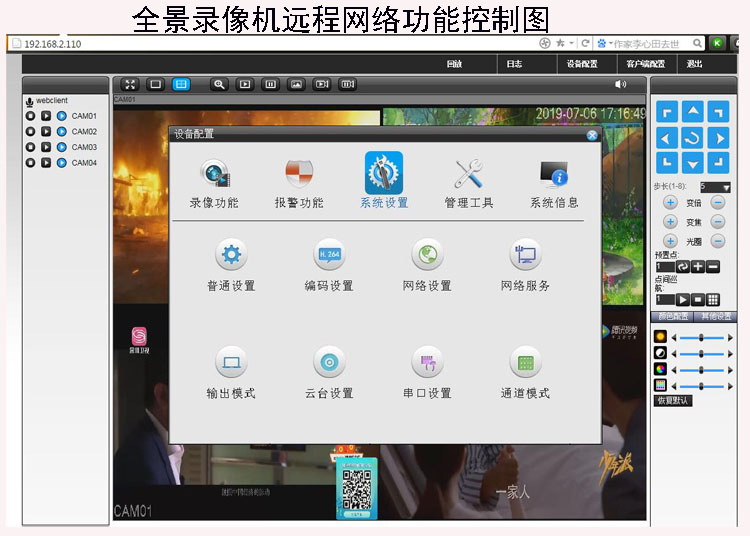The width and height of the screenshot is (750, 536).
Task: Open 编码设置 encoding settings icon
Action: [329, 256]
